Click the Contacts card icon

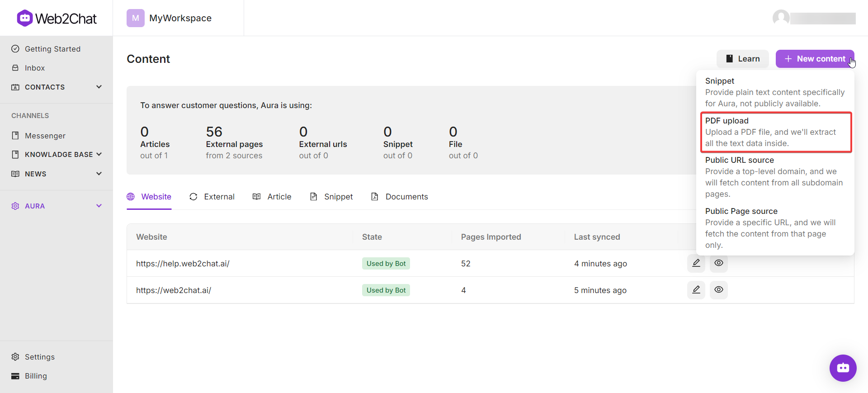pos(15,87)
